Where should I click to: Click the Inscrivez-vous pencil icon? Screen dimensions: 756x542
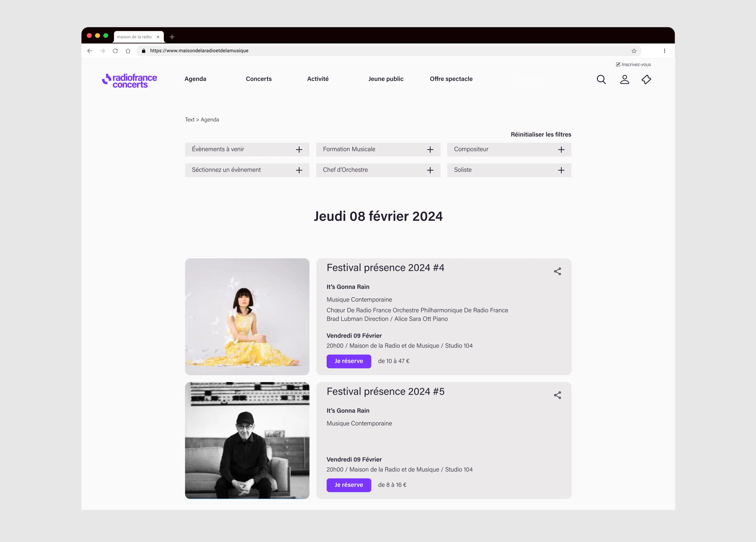(x=618, y=64)
